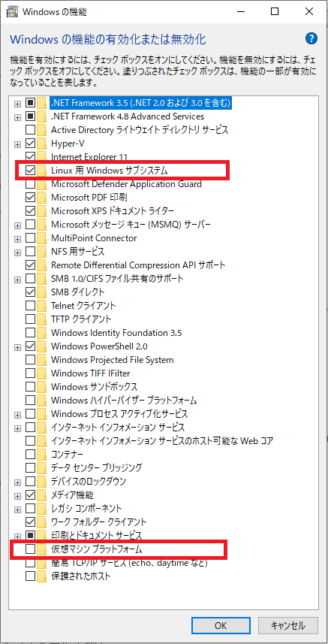Expand Windows プロセス アクティブ化サービス node

click(17, 414)
